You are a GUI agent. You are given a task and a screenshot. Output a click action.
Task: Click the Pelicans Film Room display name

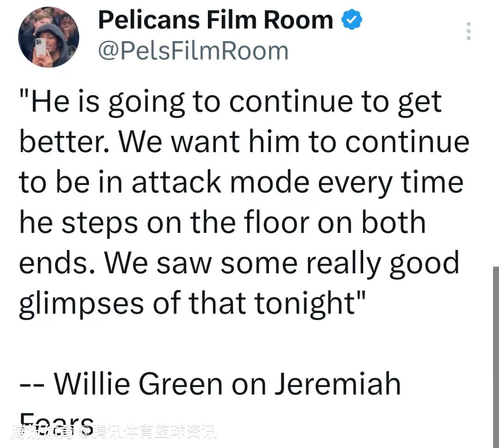click(x=215, y=20)
